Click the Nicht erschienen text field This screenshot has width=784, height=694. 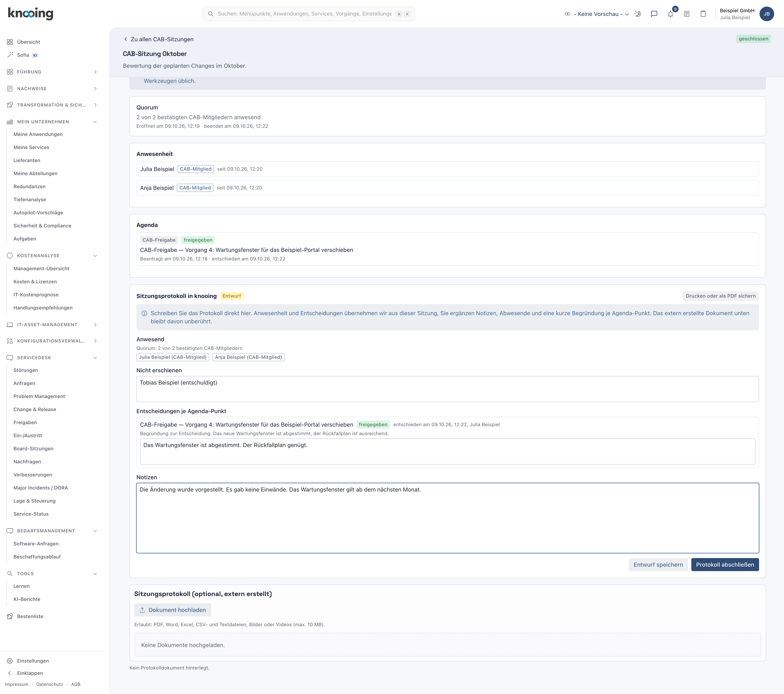point(448,389)
